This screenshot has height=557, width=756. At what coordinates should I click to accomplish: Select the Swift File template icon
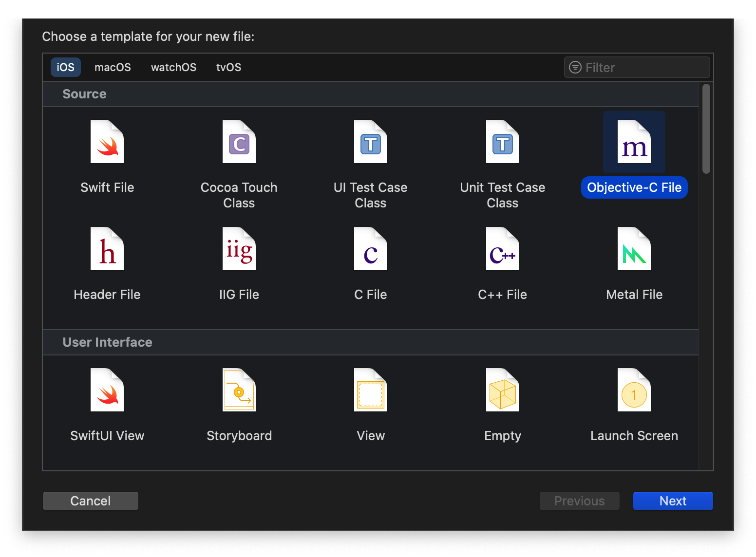107,142
